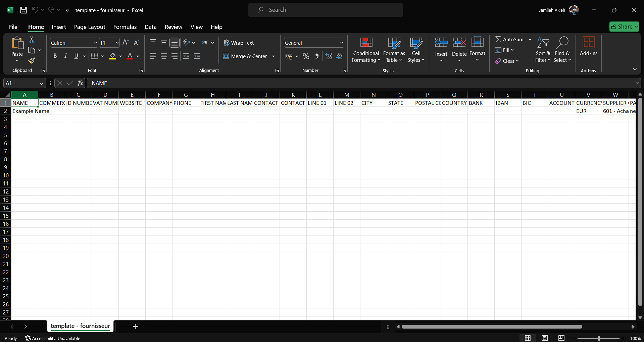
Task: Click the Cell Styles button
Action: (416, 50)
